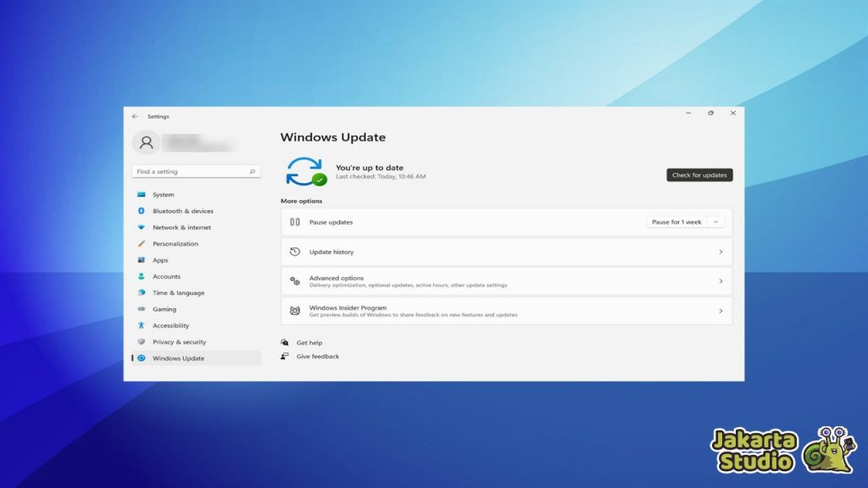The height and width of the screenshot is (488, 868).
Task: Click the back arrow in Settings
Action: [135, 117]
